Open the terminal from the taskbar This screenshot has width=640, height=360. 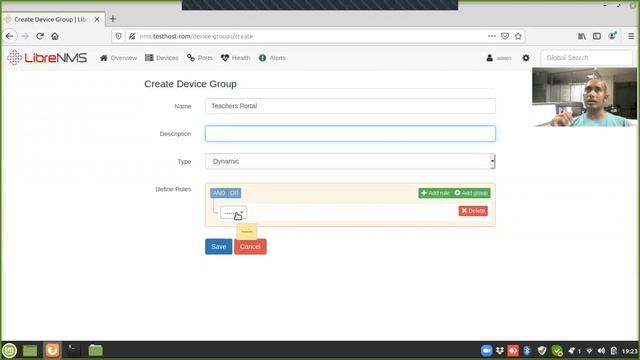pyautogui.click(x=73, y=350)
